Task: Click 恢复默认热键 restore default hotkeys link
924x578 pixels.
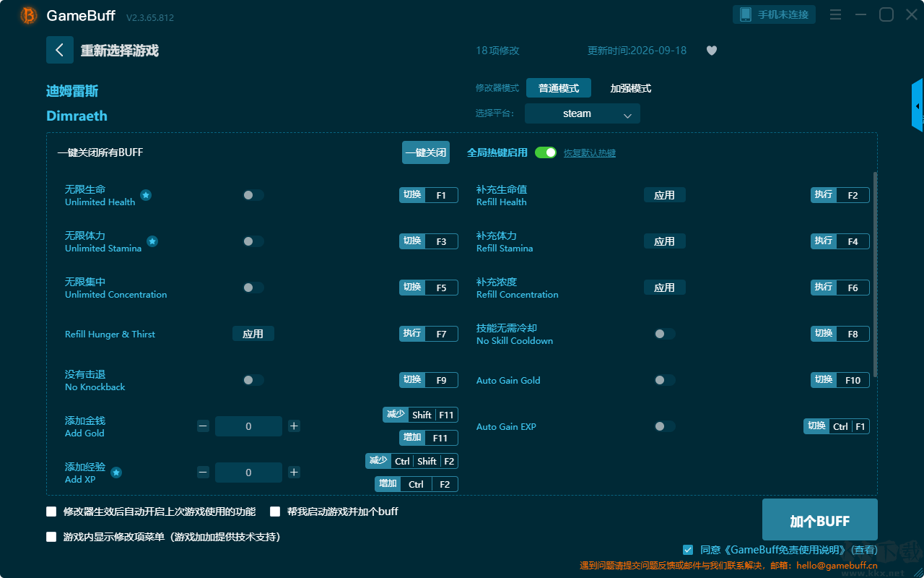Action: click(x=590, y=153)
